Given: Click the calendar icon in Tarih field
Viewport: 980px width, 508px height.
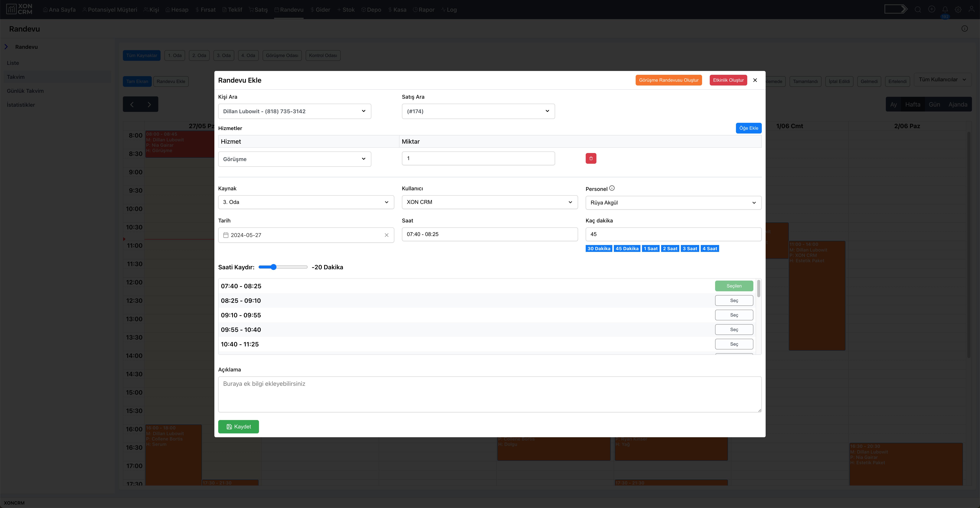Looking at the screenshot, I should [x=226, y=235].
